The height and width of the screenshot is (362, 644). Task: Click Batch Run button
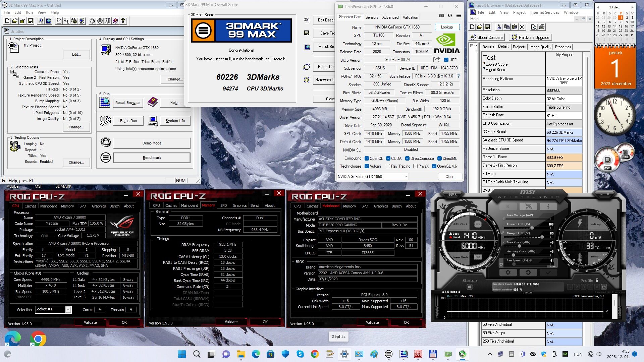click(128, 121)
